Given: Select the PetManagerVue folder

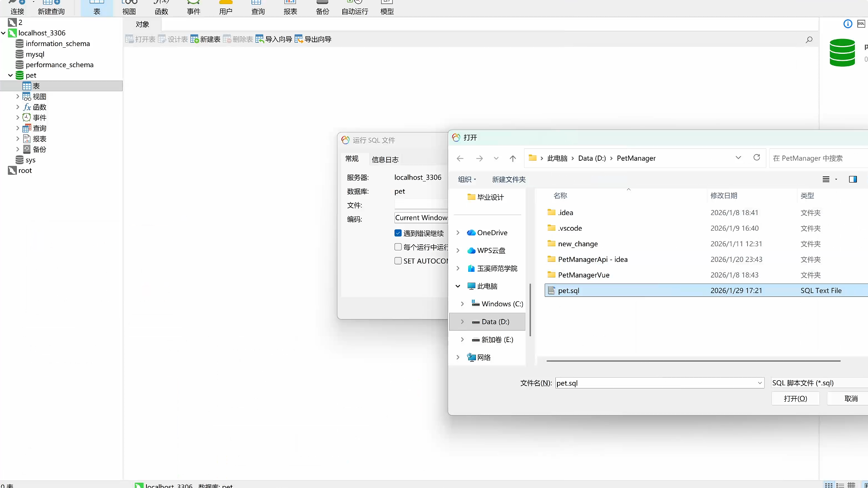Looking at the screenshot, I should (x=583, y=275).
